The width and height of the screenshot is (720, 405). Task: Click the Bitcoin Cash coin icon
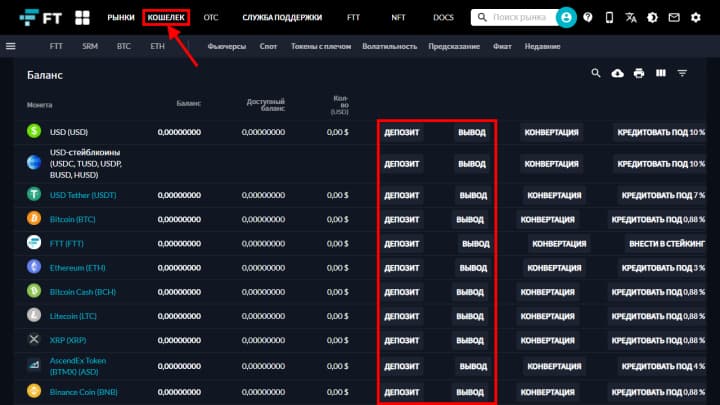click(x=34, y=291)
